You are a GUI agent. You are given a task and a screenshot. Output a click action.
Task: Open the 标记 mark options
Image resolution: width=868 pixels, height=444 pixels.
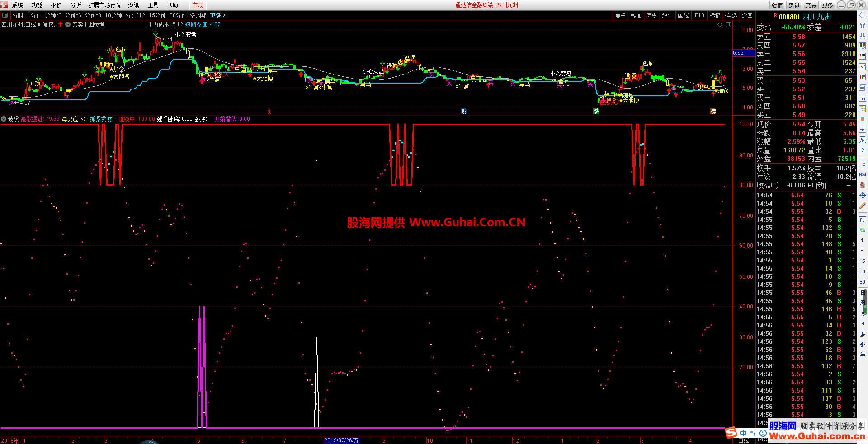[x=715, y=15]
